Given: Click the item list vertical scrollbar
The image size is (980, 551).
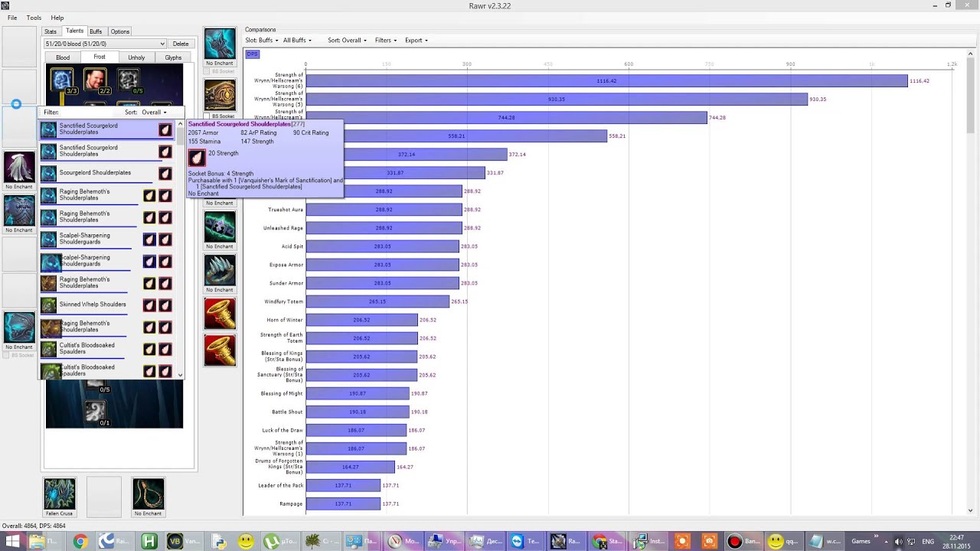Looking at the screenshot, I should 181,248.
